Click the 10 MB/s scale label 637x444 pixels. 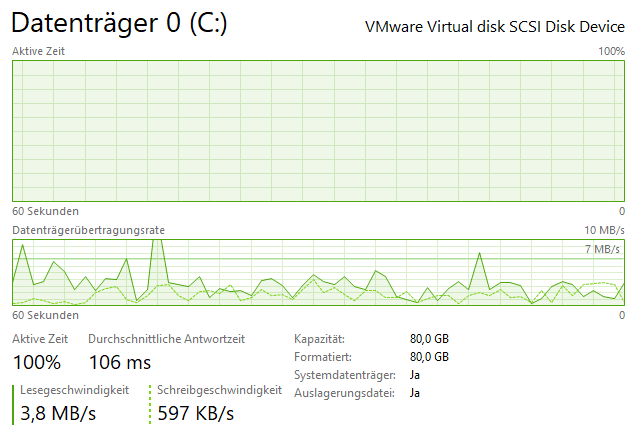(x=604, y=230)
